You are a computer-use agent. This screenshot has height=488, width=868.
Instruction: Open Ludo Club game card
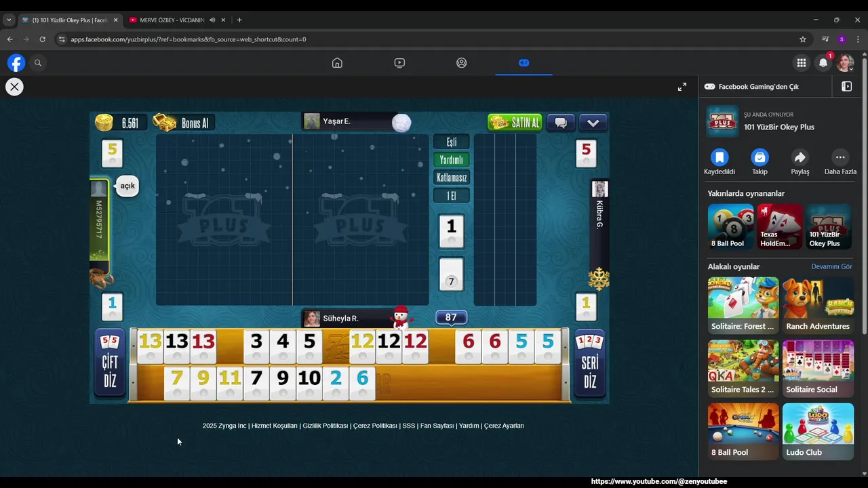tap(818, 432)
